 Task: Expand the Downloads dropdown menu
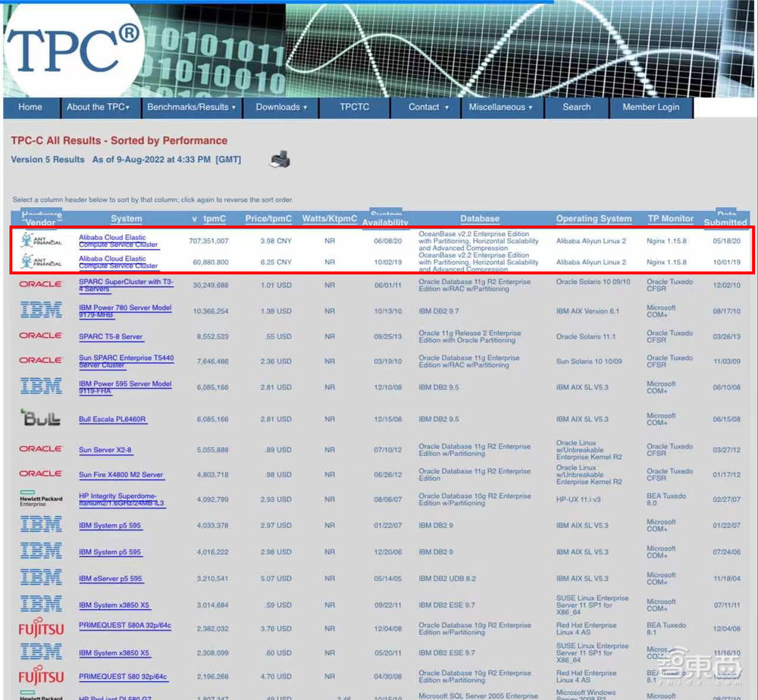(x=281, y=108)
